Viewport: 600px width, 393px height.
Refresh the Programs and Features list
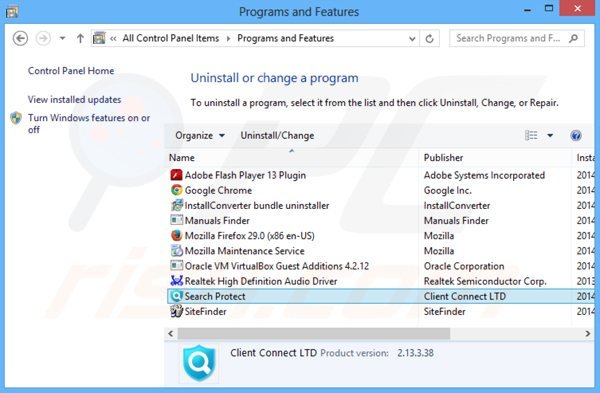click(x=429, y=39)
